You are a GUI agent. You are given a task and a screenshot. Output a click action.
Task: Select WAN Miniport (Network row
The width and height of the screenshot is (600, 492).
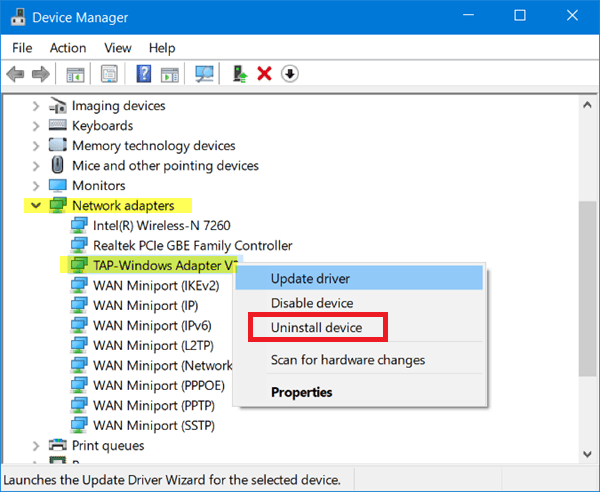coord(163,365)
